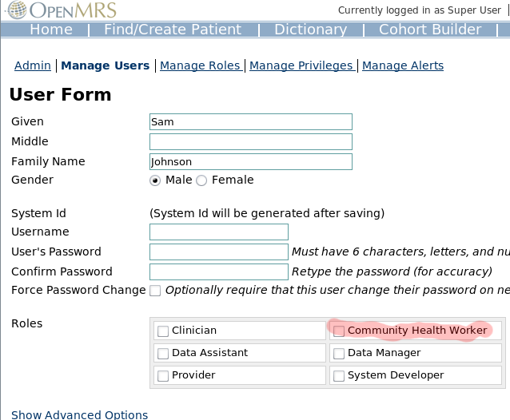Check the Data Assistant role
Screen dimensions: 510x420
point(163,354)
